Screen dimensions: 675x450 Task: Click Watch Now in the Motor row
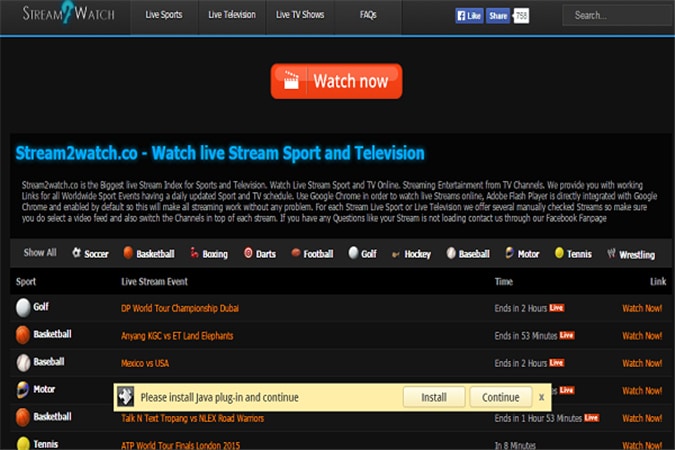[642, 391]
